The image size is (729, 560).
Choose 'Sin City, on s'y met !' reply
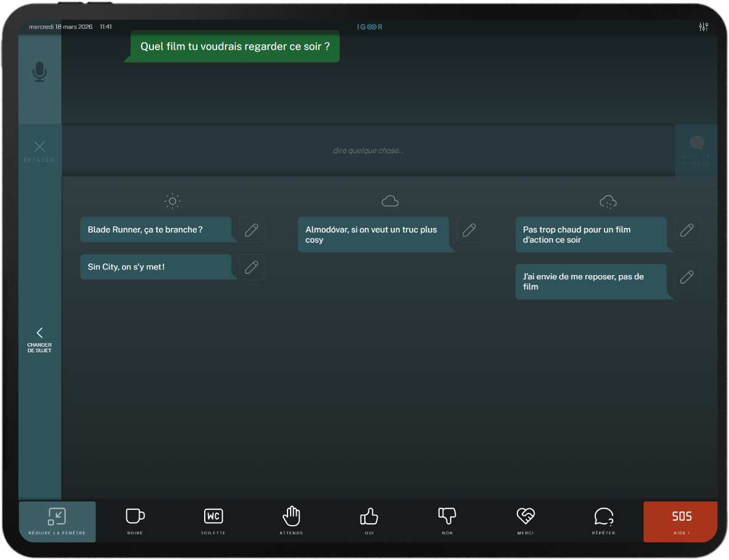(x=159, y=267)
